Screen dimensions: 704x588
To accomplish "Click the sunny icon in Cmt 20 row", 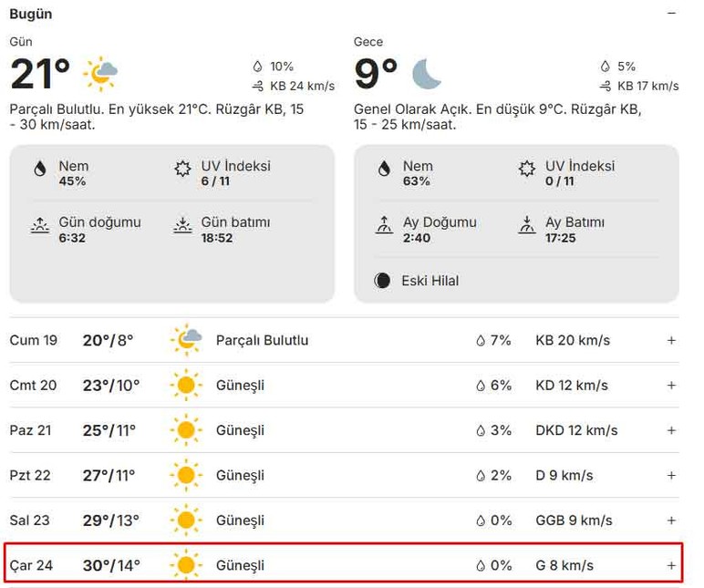I will click(186, 385).
